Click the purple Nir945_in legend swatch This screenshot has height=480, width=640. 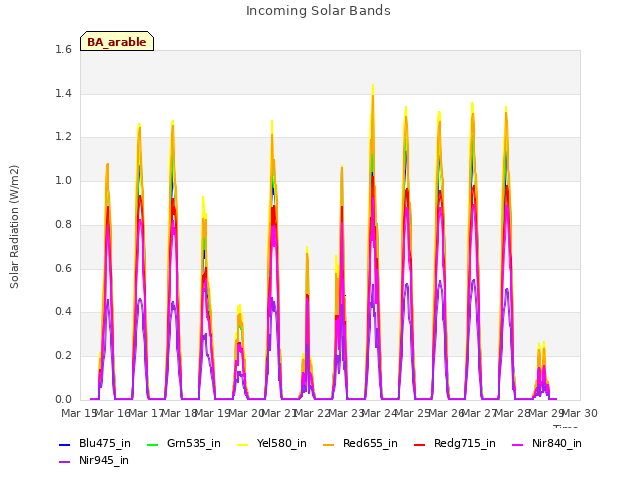coord(65,462)
